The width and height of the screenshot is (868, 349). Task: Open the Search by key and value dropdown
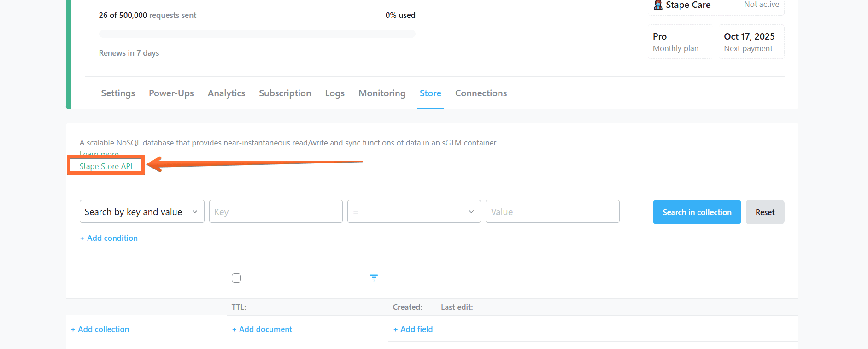(x=141, y=212)
